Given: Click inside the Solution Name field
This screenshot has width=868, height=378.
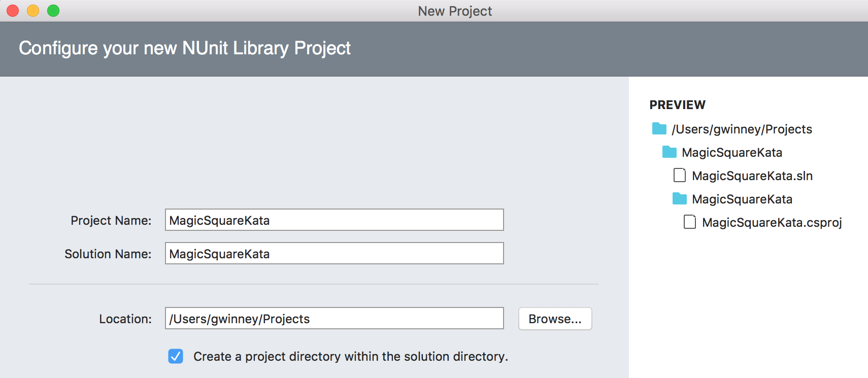Looking at the screenshot, I should point(334,254).
